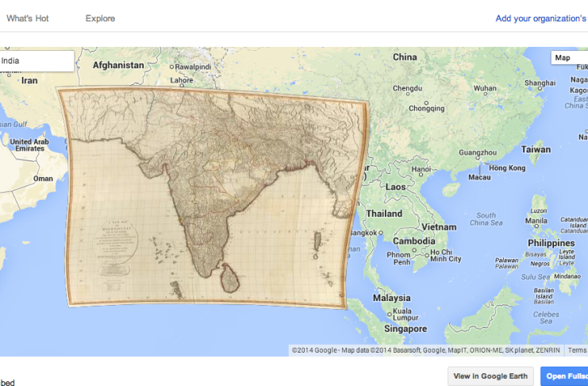Click the Open Fullscreen button
Viewport: 588px width, 386px height.
tap(564, 376)
